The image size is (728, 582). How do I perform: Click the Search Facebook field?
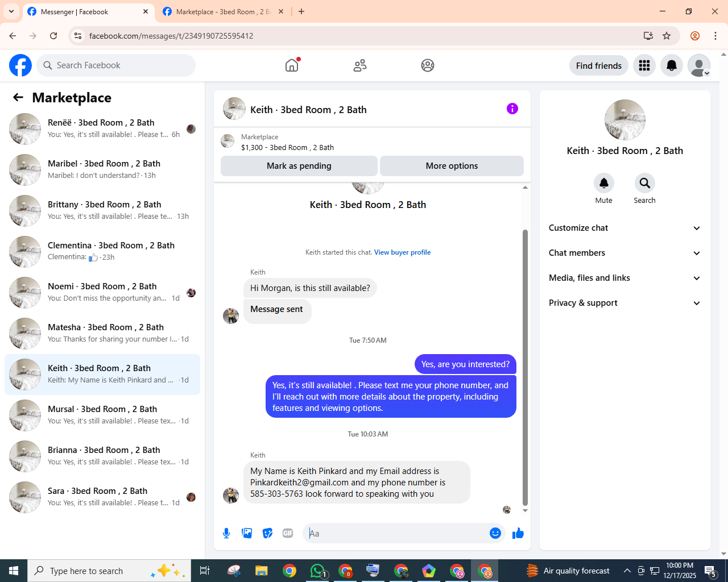[116, 65]
